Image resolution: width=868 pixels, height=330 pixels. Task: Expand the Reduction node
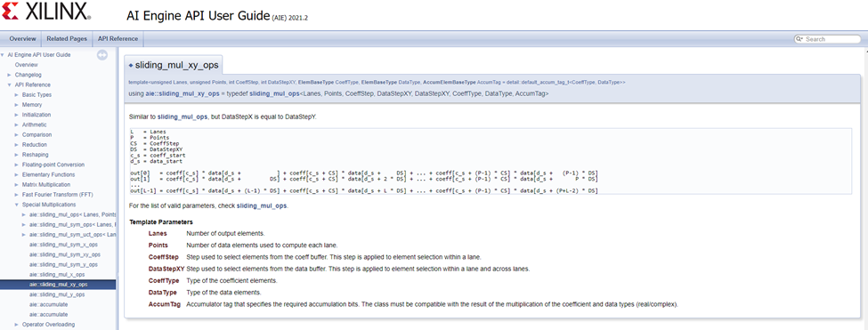[x=17, y=145]
